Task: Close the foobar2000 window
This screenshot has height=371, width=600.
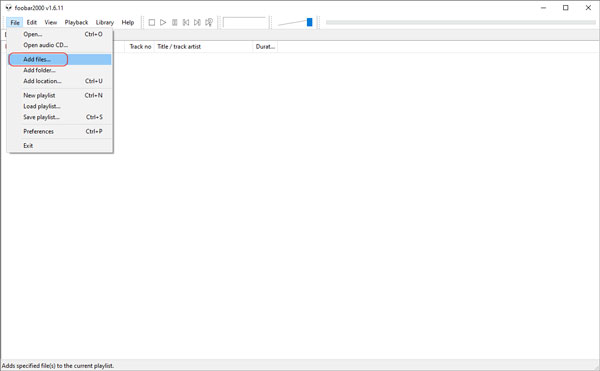Action: (x=588, y=8)
